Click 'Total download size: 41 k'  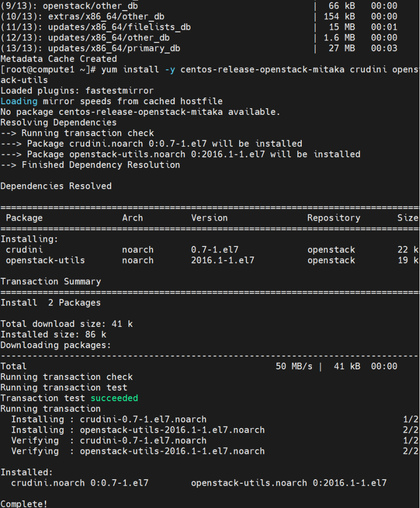point(67,324)
